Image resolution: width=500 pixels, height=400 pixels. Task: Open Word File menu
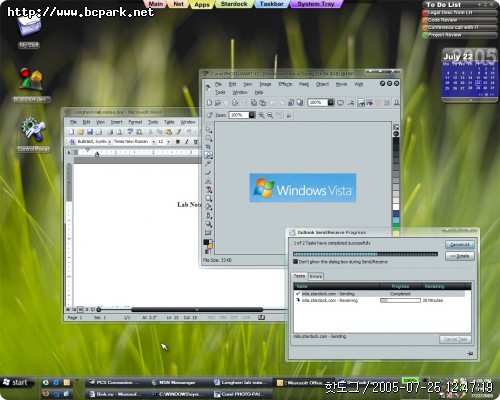(73, 122)
